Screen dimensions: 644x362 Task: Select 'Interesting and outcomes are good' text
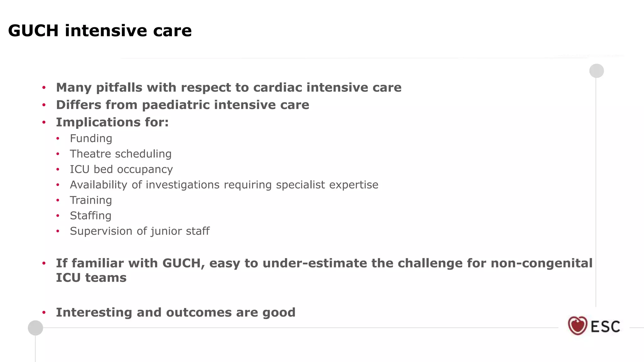[175, 312]
